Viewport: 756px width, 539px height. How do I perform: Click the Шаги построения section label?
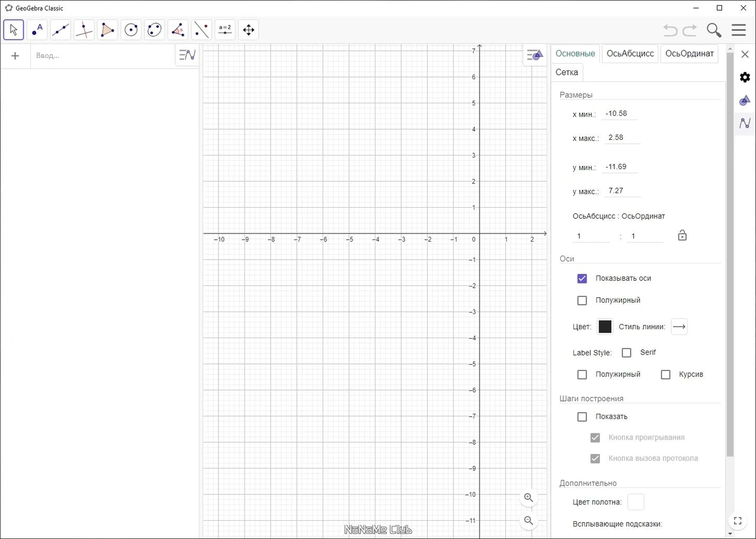pyautogui.click(x=592, y=399)
